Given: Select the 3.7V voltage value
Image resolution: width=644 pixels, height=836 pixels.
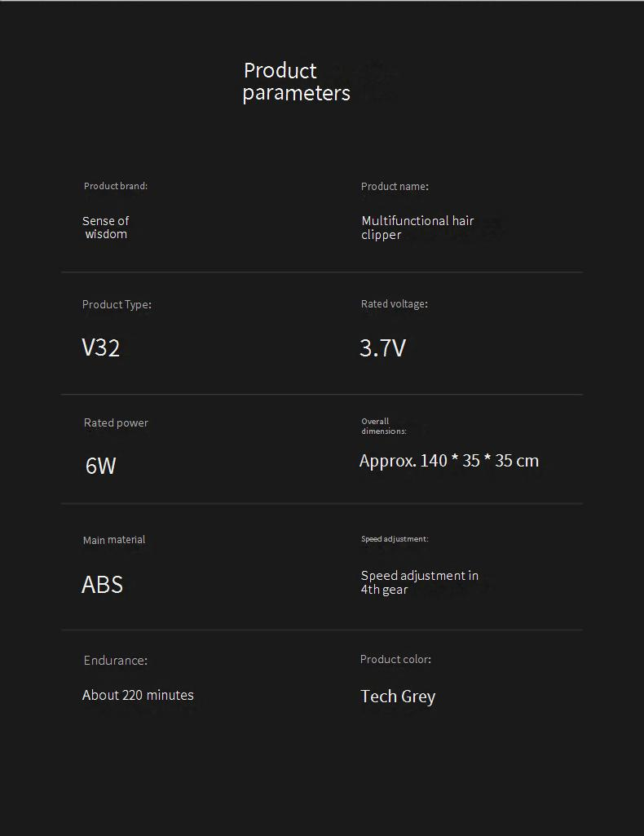Looking at the screenshot, I should point(383,348).
